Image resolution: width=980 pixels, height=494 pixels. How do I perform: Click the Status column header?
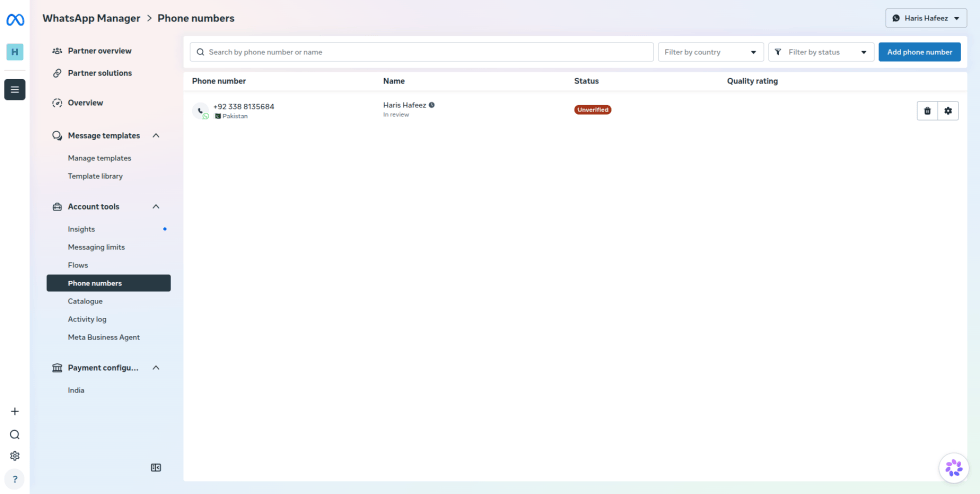coord(586,81)
